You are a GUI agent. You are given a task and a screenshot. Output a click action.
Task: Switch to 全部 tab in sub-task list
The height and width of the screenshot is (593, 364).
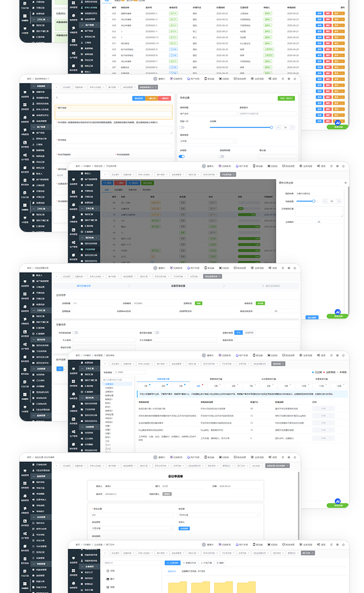[106, 190]
